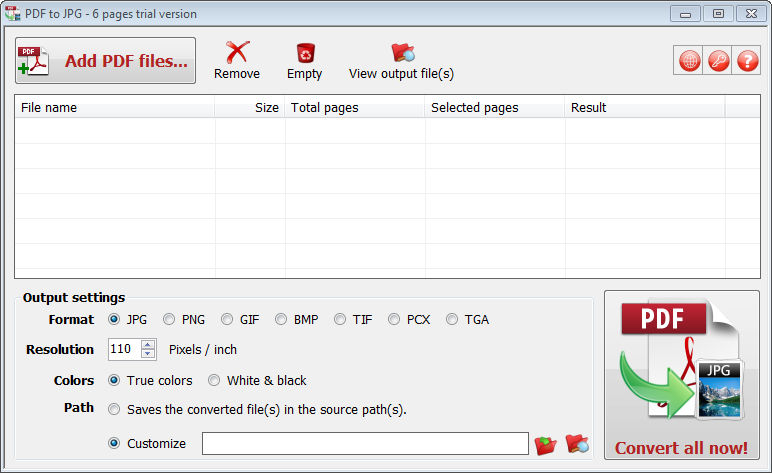This screenshot has height=473, width=772.
Task: Select the Customize path option
Action: coord(114,443)
